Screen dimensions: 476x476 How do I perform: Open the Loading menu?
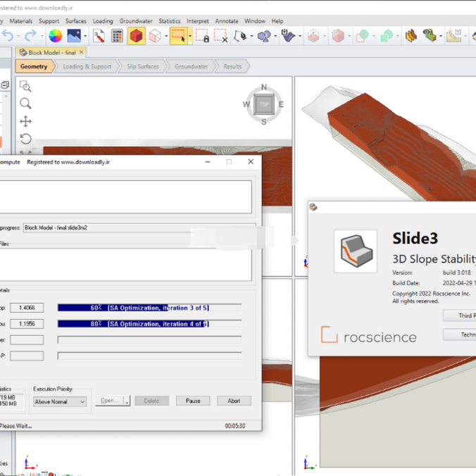[x=103, y=21]
